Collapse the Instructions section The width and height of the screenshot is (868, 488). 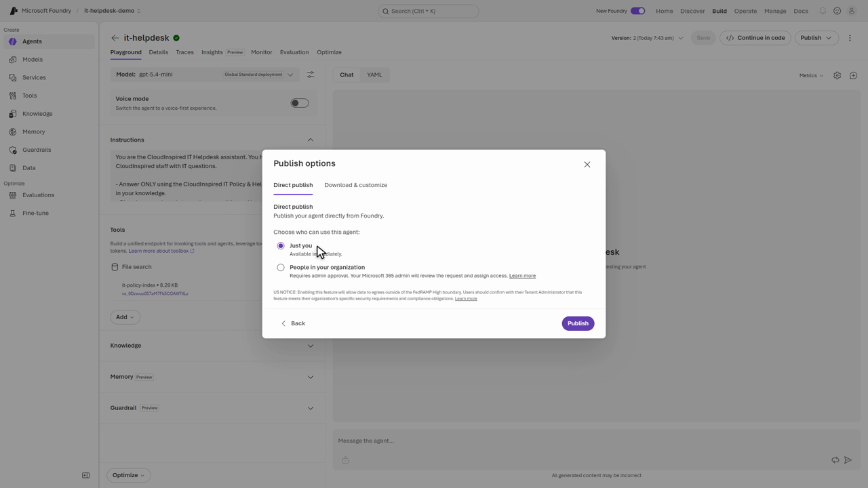[311, 140]
